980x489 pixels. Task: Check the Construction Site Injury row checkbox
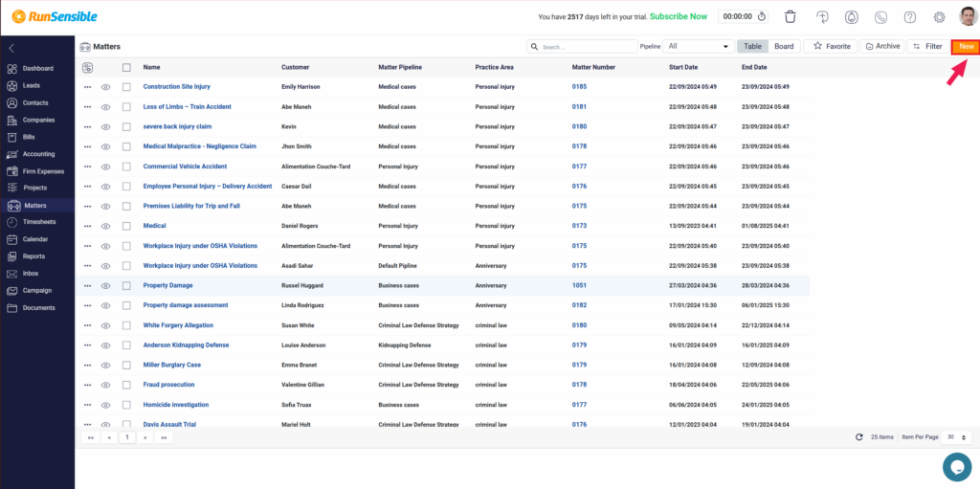126,87
